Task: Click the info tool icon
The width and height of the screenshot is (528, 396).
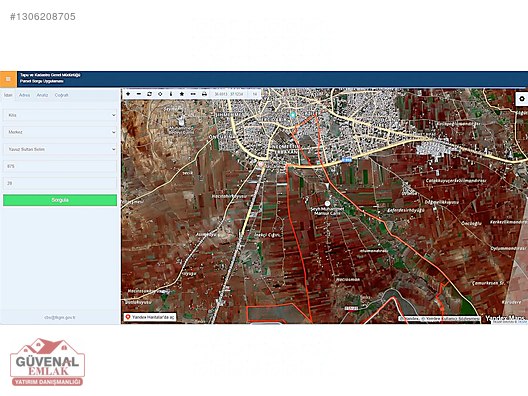Action: point(171,94)
